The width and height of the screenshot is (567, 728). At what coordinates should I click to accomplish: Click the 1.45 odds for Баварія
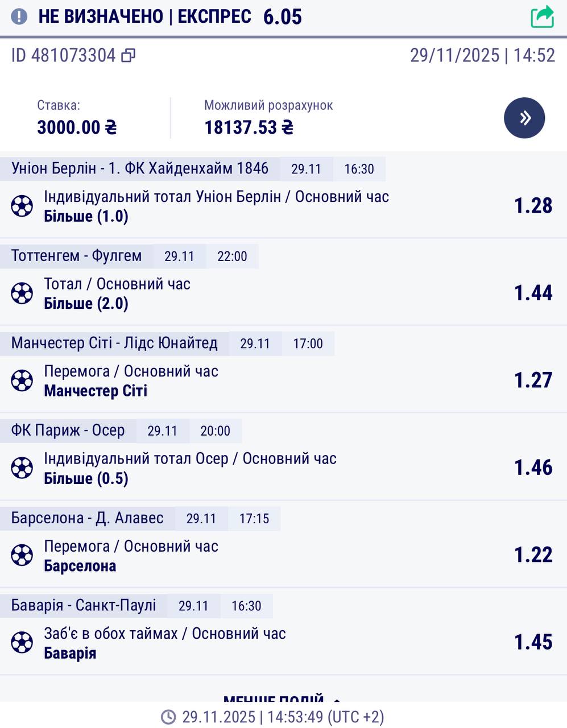[x=533, y=643]
